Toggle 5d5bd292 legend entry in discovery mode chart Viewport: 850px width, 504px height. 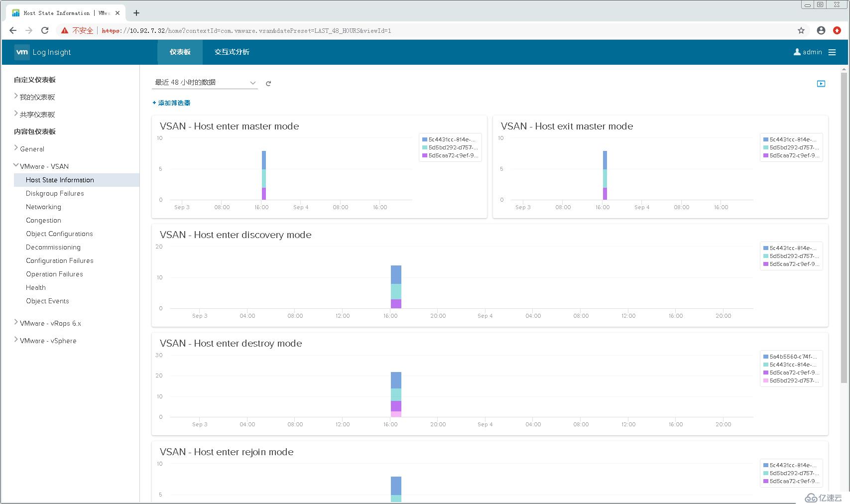tap(791, 256)
